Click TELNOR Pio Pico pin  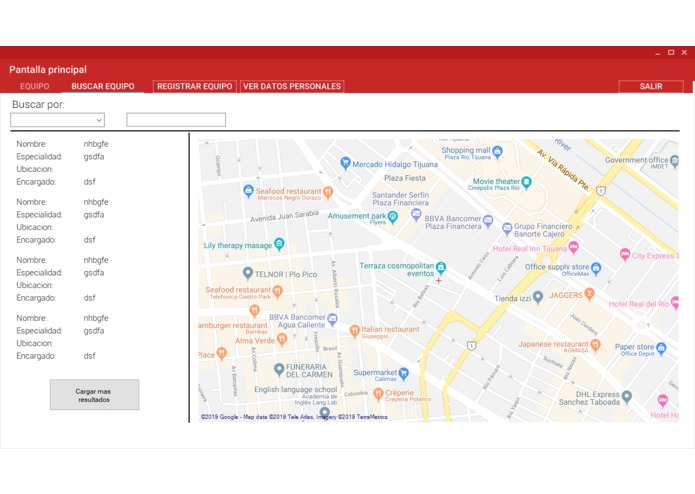pyautogui.click(x=248, y=273)
